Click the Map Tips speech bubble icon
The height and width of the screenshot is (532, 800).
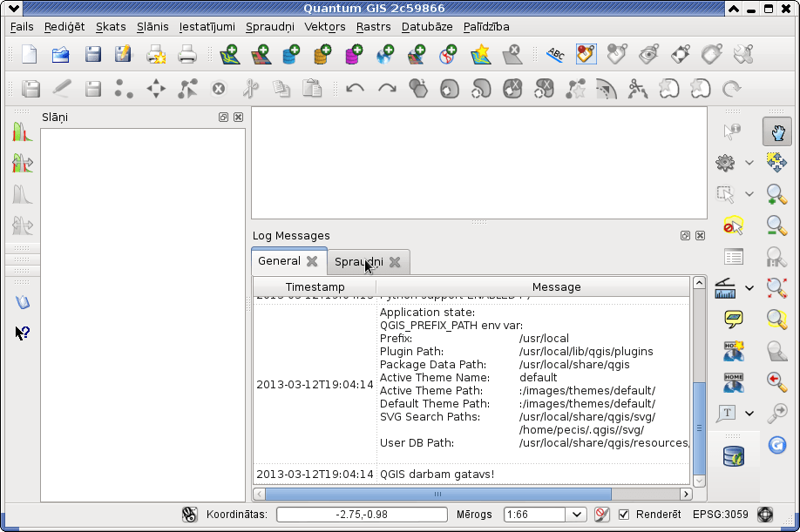coord(733,320)
